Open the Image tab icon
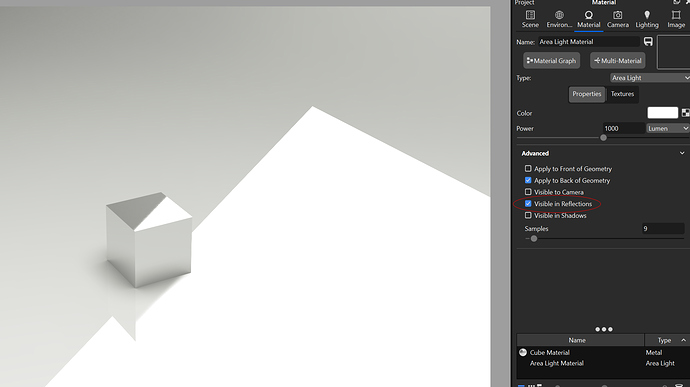 point(676,15)
